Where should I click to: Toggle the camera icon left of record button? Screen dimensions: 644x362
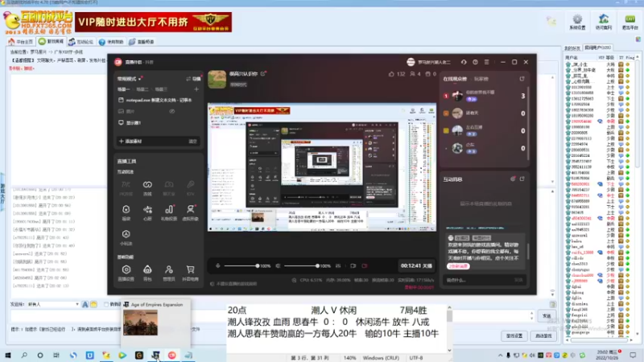click(353, 266)
